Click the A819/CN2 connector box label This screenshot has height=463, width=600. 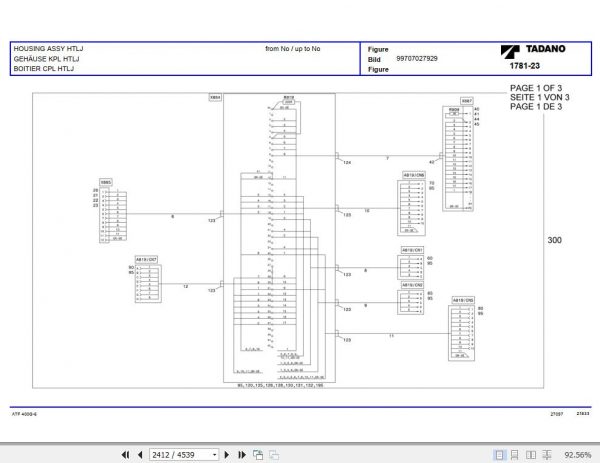412,285
